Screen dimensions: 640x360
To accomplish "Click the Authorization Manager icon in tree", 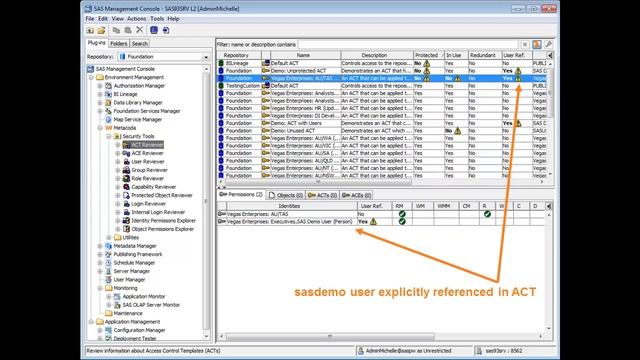I will point(109,86).
